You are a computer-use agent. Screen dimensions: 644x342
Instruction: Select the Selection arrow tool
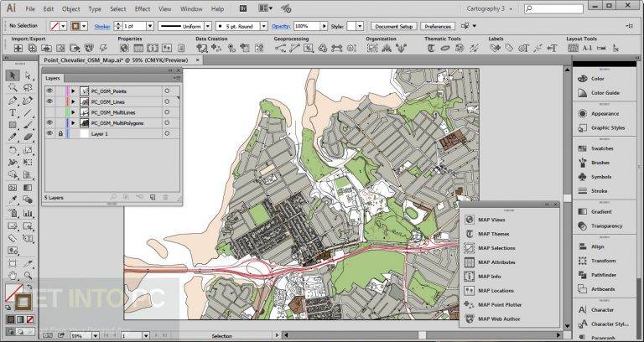[13, 75]
